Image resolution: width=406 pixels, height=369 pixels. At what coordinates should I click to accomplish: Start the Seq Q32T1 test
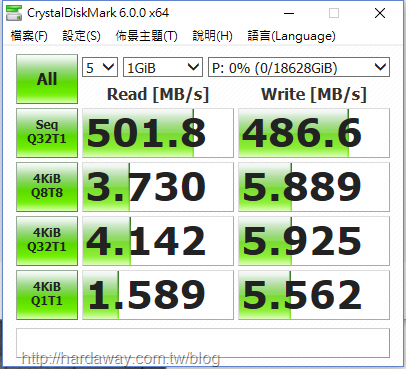tap(47, 133)
